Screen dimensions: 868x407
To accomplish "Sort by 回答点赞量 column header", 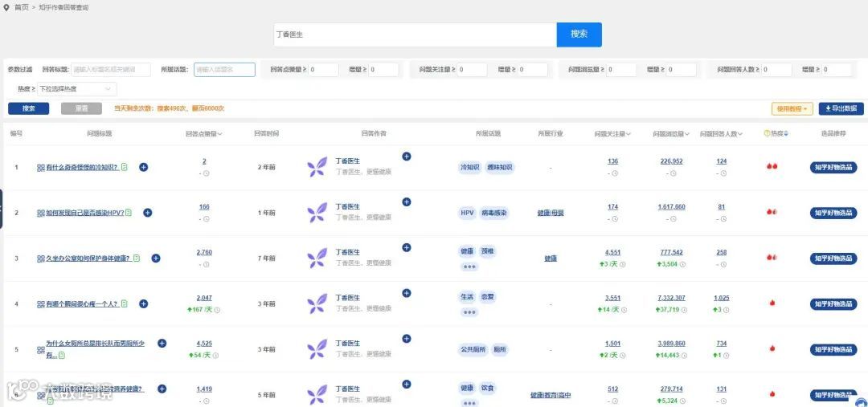I will 204,134.
